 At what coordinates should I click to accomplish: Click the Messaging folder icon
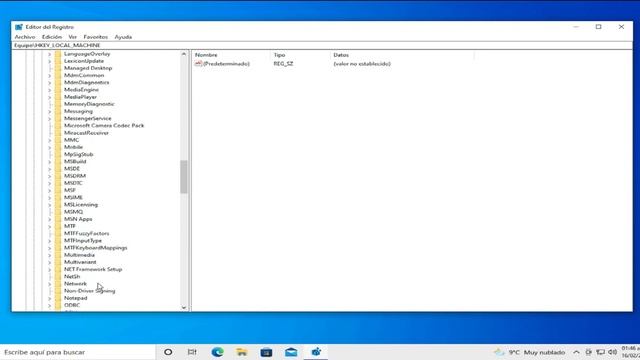click(58, 111)
